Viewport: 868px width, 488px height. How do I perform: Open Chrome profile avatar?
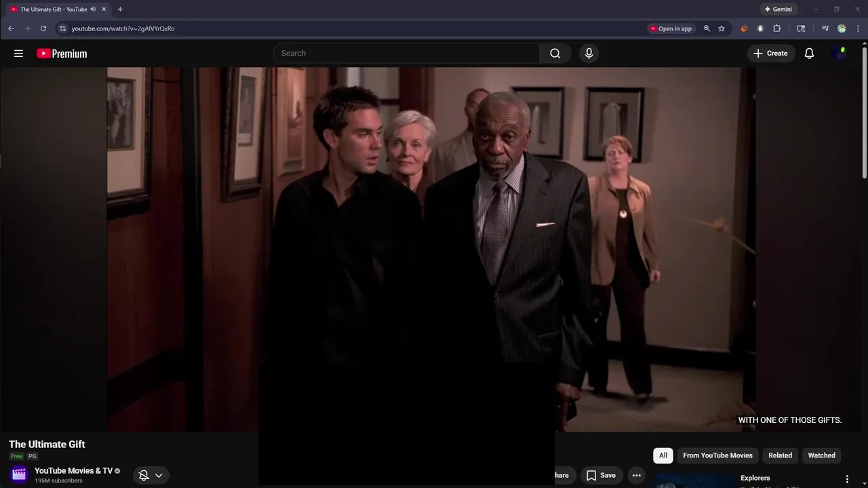click(x=842, y=28)
